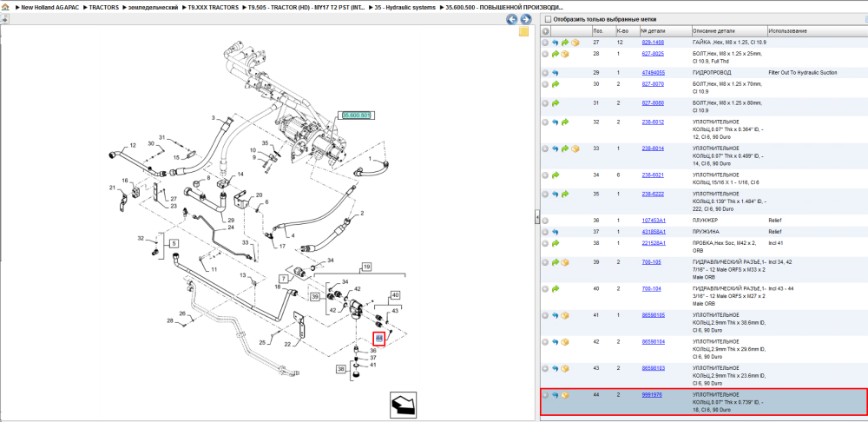Click the 'ПРУЖИНА' description in row 37

(x=707, y=232)
